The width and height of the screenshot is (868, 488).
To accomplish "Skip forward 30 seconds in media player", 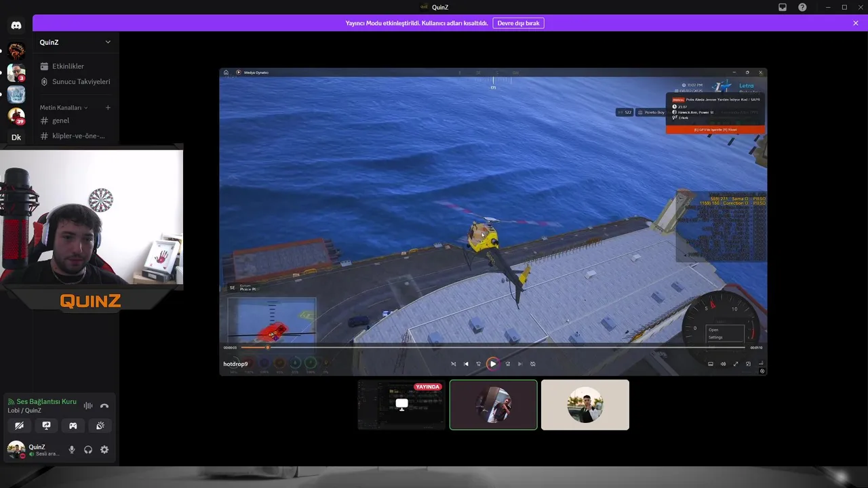I will coord(507,364).
